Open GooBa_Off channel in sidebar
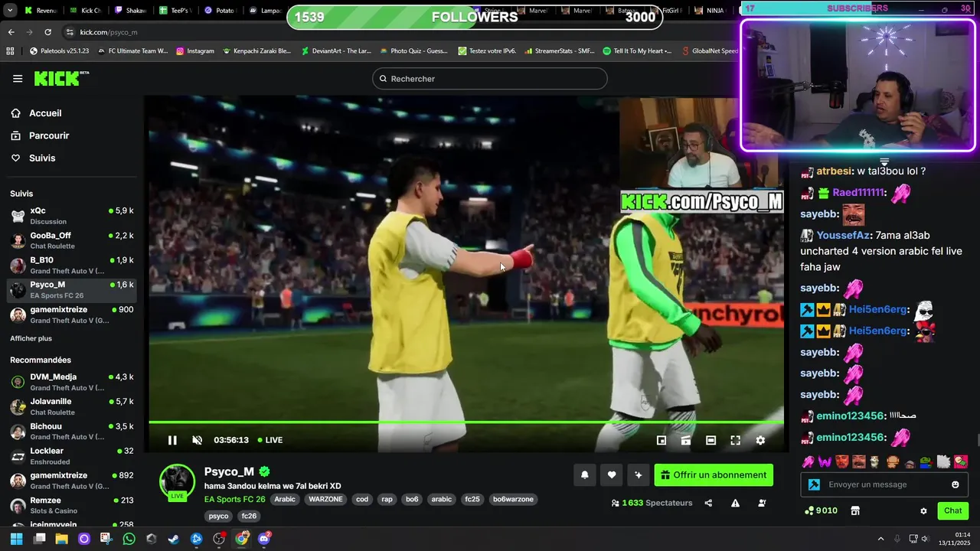980x551 pixels. tap(72, 240)
